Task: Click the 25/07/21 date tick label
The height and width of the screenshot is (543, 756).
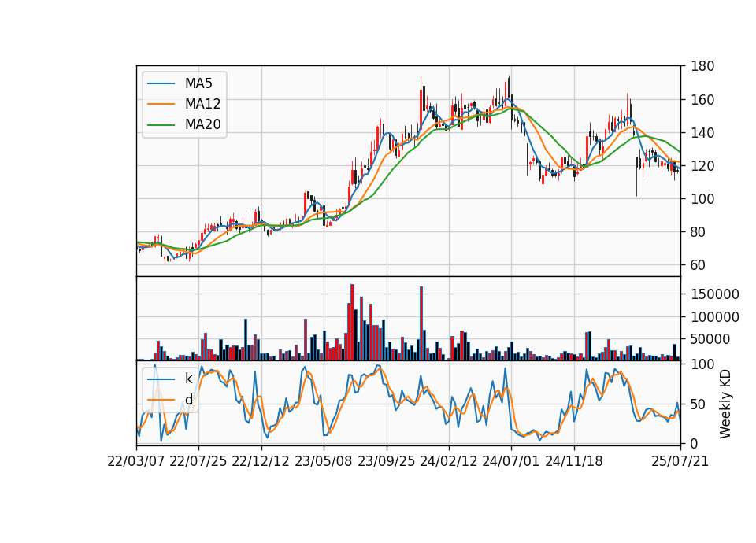Action: tap(680, 462)
